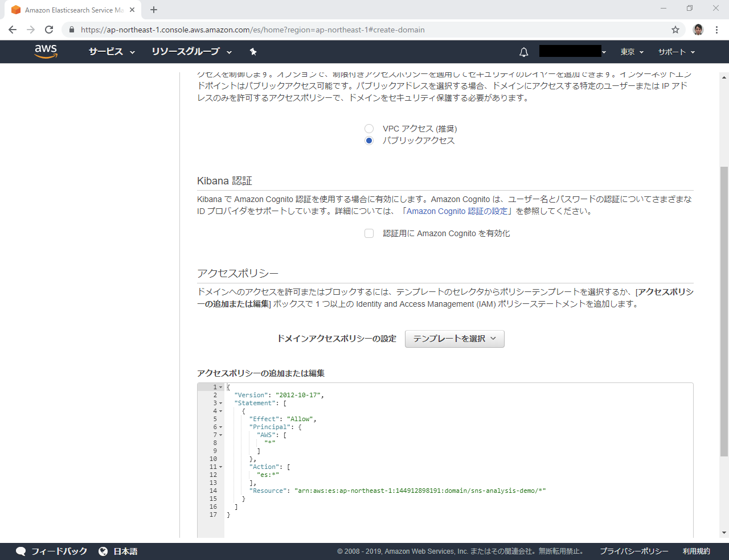Expand the 東京 region dropdown
Screen dimensions: 729x560
tap(632, 52)
